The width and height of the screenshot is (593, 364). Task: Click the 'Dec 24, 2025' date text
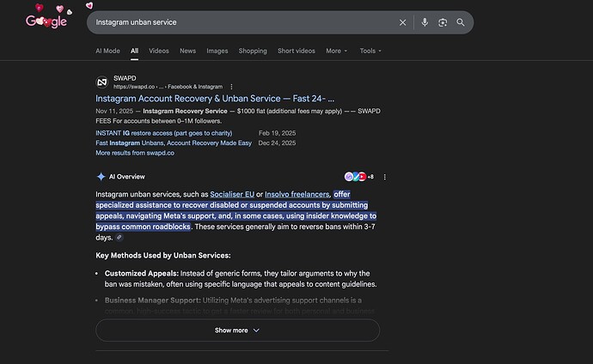point(277,143)
